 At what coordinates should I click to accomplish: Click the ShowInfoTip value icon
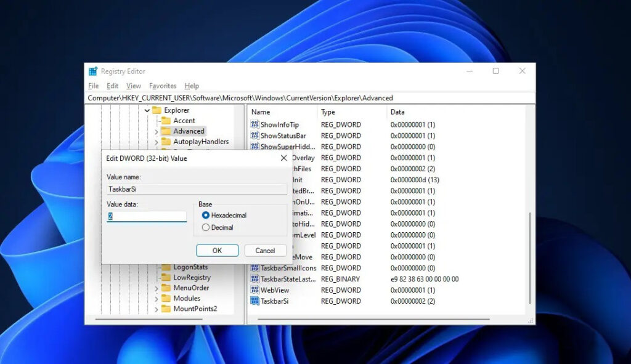[254, 124]
